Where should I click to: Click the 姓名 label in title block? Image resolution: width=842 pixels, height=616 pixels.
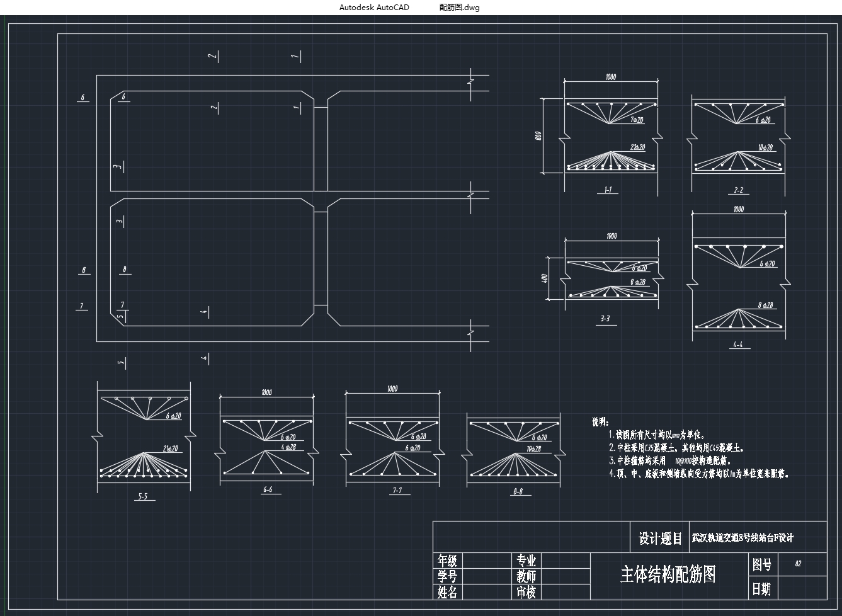tap(447, 592)
